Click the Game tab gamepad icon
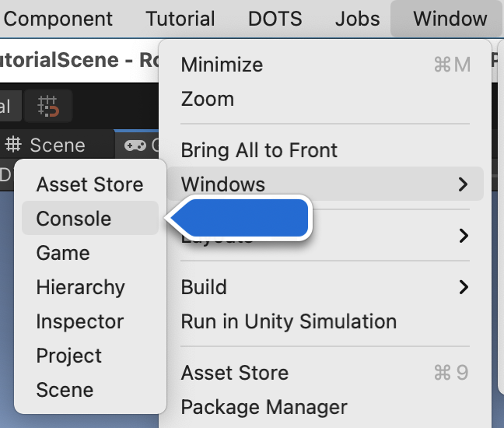Screen dimensions: 504x428 (135, 146)
